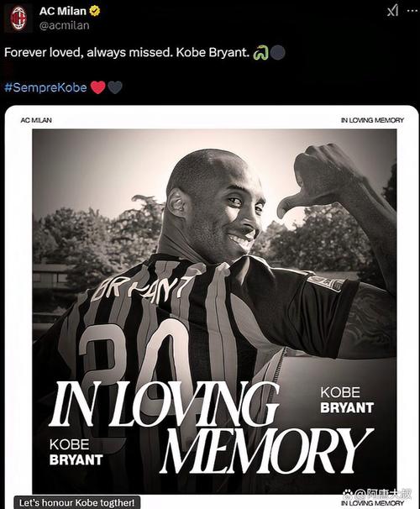This screenshot has width=420, height=509.
Task: Click the small 'IN LOVING MEMORY' header label
Action: click(372, 120)
